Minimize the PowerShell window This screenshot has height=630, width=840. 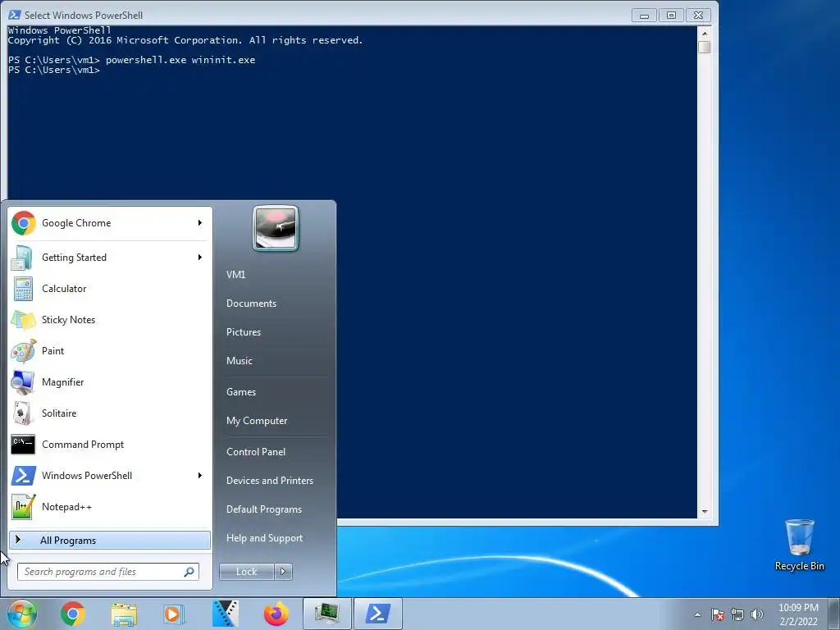coord(645,16)
